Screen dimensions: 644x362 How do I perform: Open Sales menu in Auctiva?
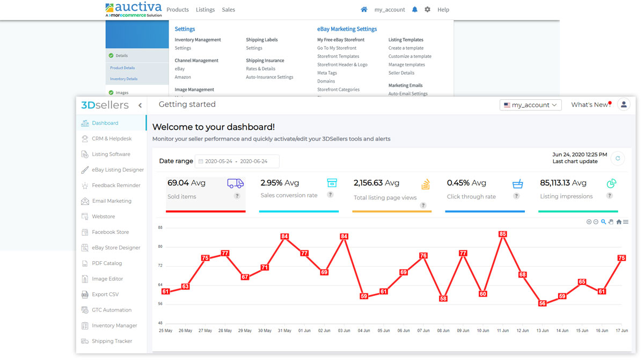[x=229, y=10]
